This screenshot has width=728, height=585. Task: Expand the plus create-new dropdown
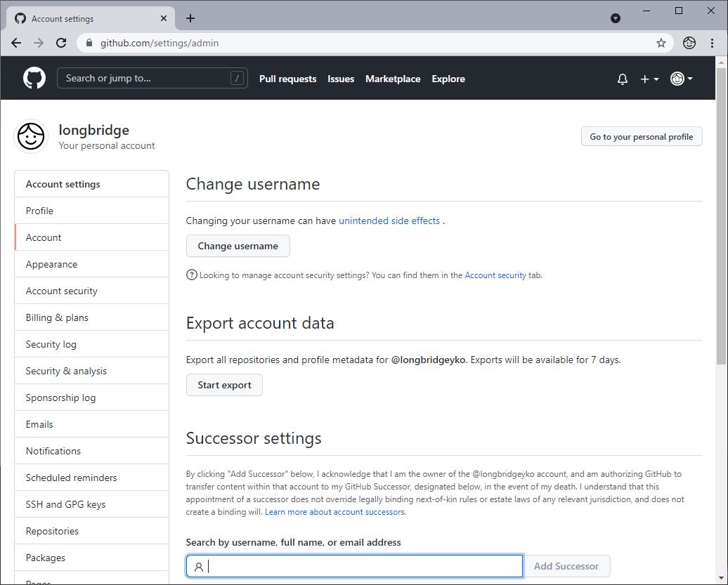[x=649, y=79]
